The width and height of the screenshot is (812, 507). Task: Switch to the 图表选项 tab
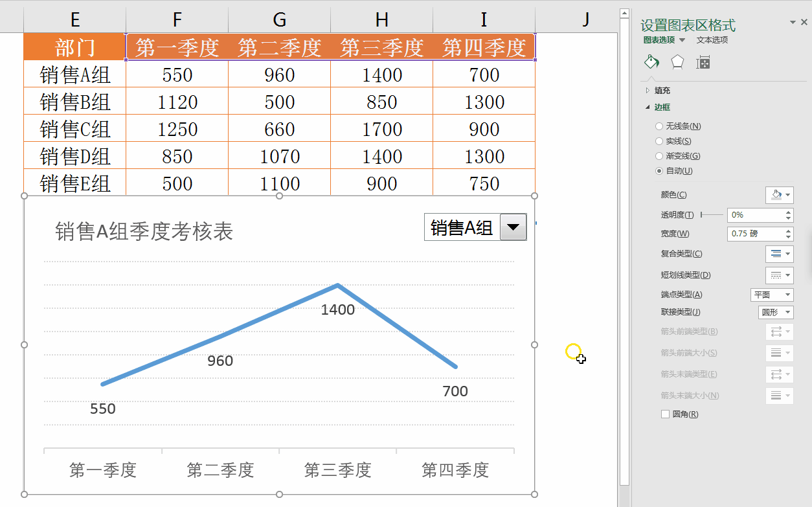(x=659, y=39)
